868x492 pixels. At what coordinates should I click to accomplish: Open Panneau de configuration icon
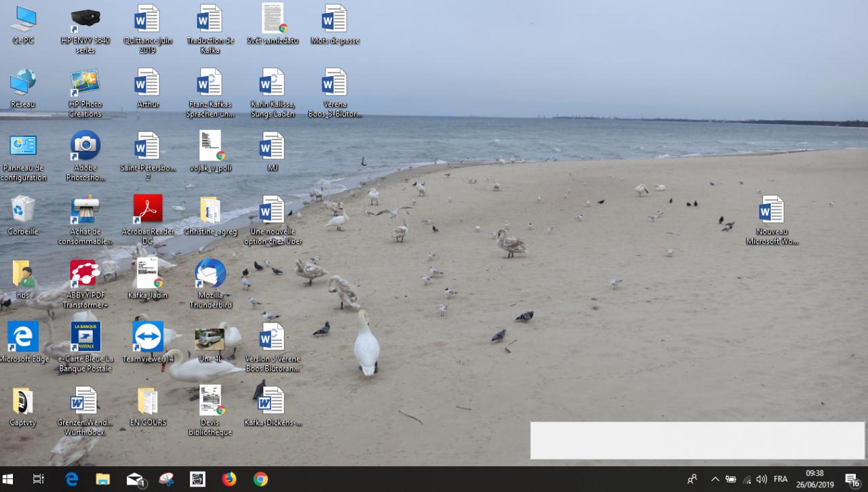(x=23, y=157)
